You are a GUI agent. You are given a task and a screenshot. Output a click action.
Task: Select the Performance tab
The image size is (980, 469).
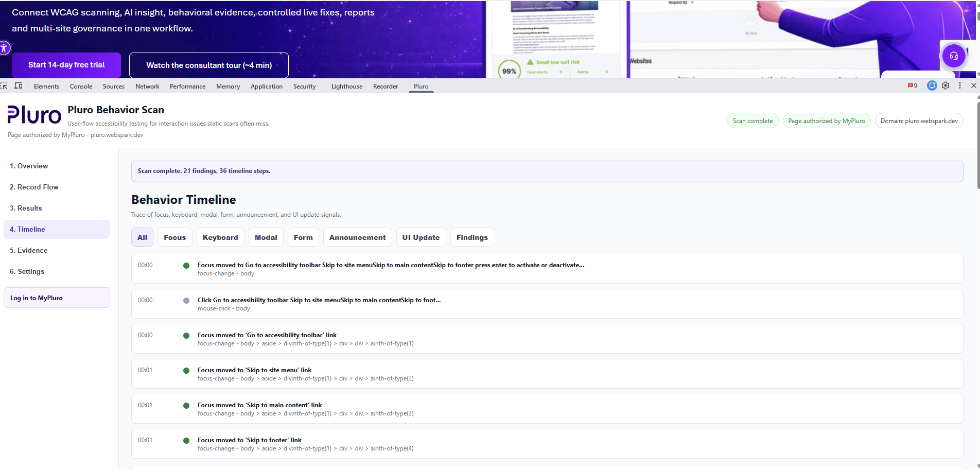(187, 86)
